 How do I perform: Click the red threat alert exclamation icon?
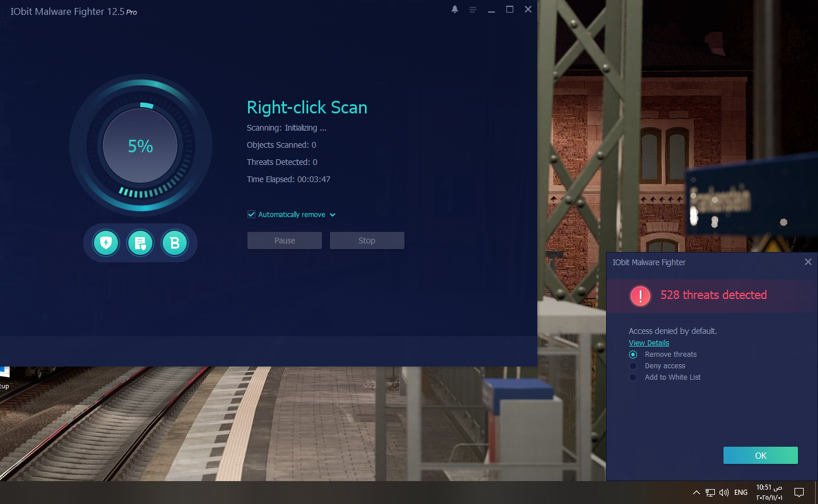click(640, 296)
